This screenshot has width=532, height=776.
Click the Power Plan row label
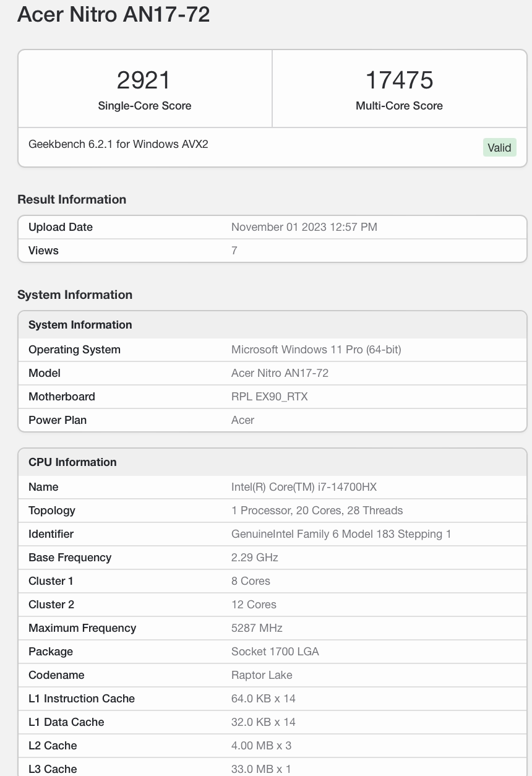58,420
